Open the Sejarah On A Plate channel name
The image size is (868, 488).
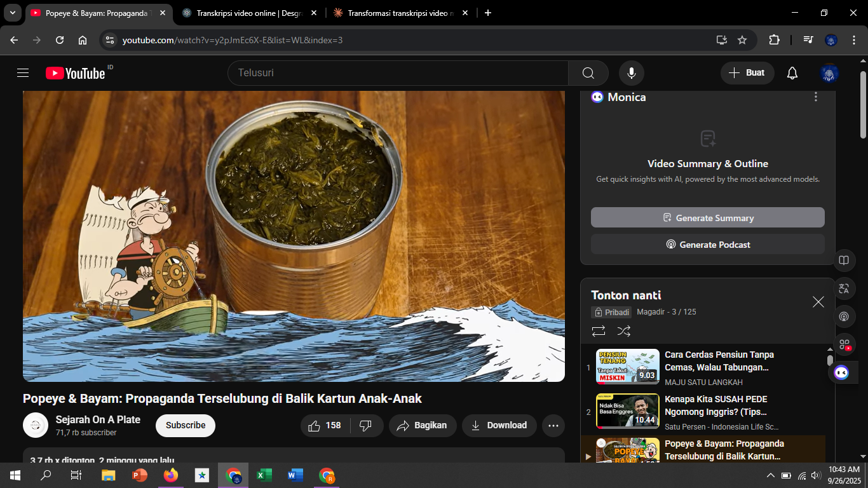pyautogui.click(x=98, y=420)
